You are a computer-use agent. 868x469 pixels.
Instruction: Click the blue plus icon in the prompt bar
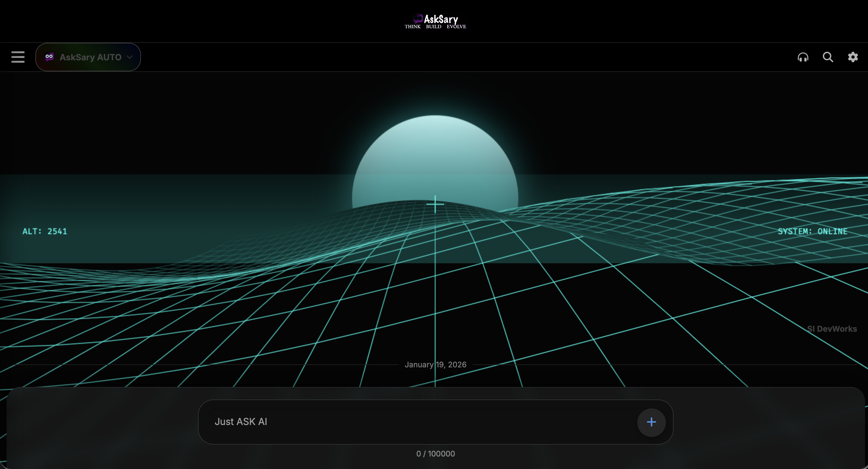(651, 422)
